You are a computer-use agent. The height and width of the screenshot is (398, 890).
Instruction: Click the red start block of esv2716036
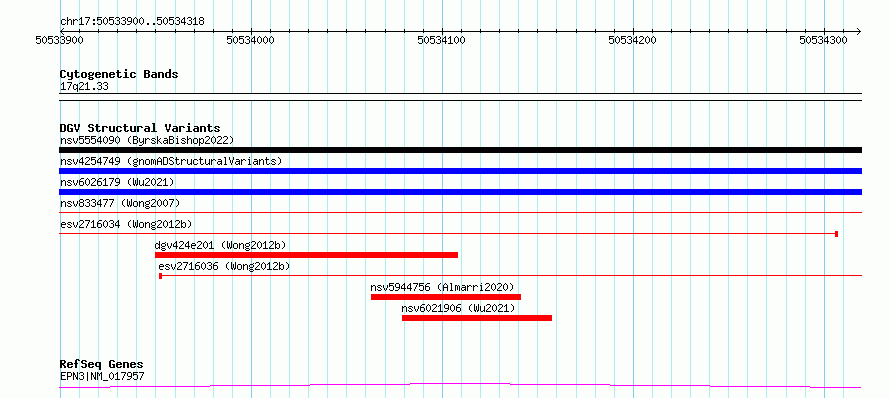click(x=161, y=276)
